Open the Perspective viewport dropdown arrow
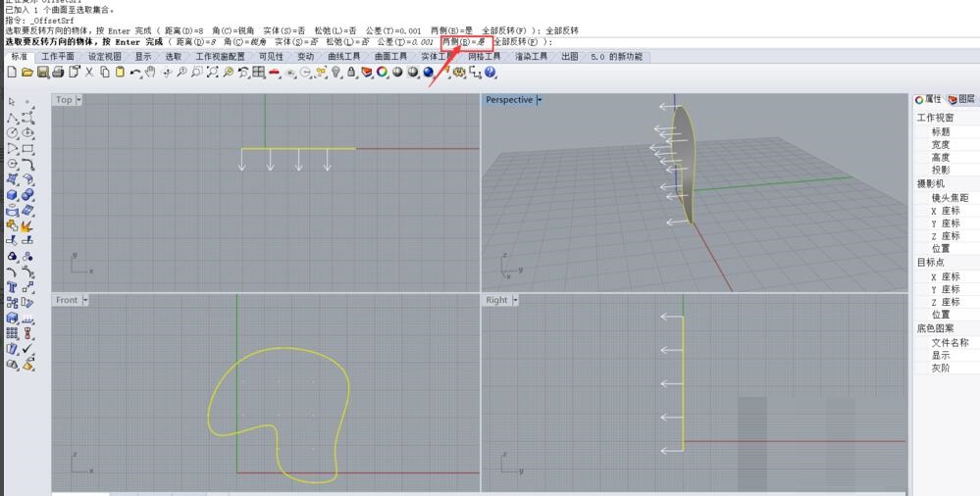980x496 pixels. 539,100
